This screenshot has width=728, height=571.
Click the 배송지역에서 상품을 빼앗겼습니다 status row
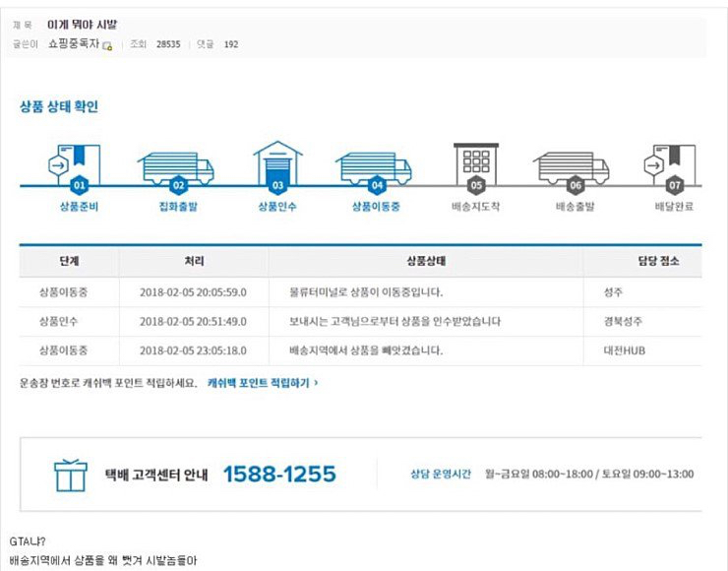(366, 349)
